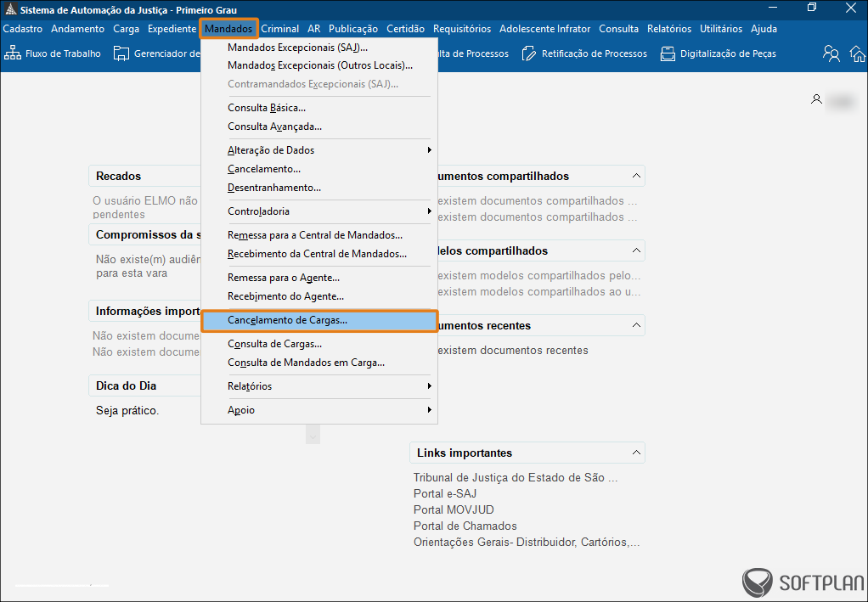Click the two-people users icon in toolbar
This screenshot has width=868, height=602.
click(831, 53)
